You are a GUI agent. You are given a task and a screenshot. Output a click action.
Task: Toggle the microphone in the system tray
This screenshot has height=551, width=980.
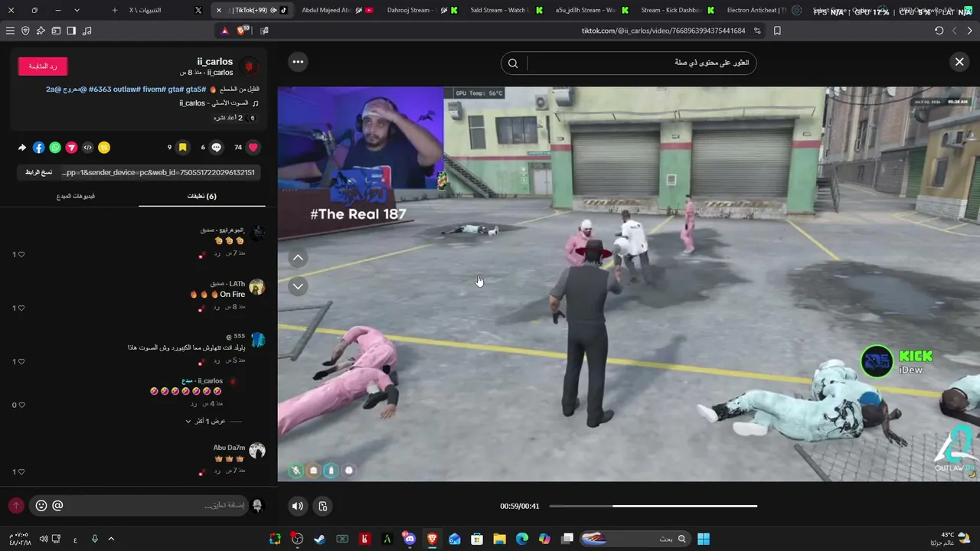coord(95,539)
